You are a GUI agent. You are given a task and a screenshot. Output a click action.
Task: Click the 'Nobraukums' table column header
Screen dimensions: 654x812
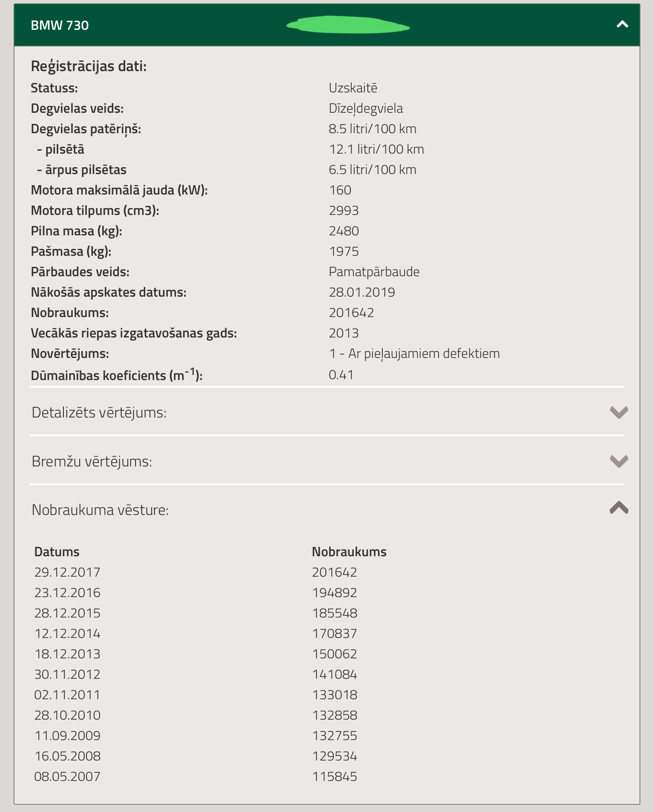click(x=349, y=552)
